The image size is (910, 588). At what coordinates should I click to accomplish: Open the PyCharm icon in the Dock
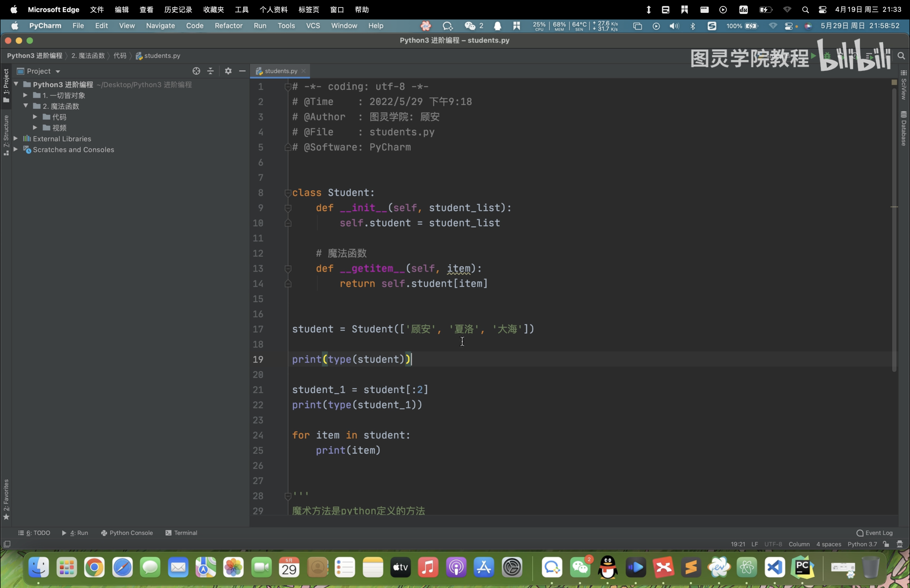coord(803,567)
